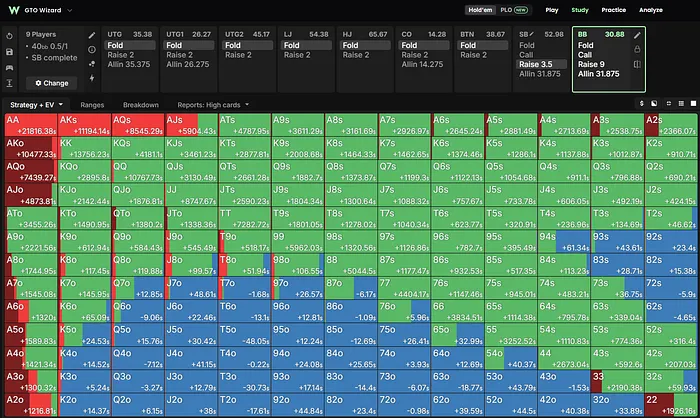Open the Study menu
The width and height of the screenshot is (700, 418).
coord(580,10)
